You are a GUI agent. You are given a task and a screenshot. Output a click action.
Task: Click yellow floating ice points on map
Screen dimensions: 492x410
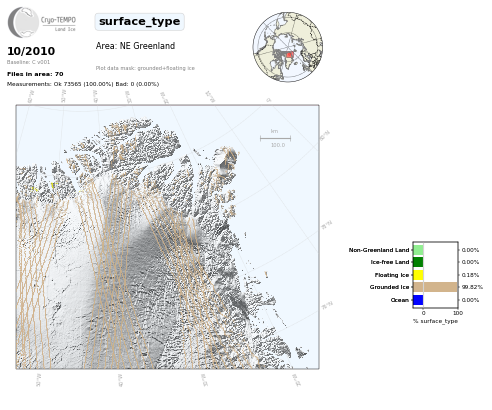click(53, 185)
